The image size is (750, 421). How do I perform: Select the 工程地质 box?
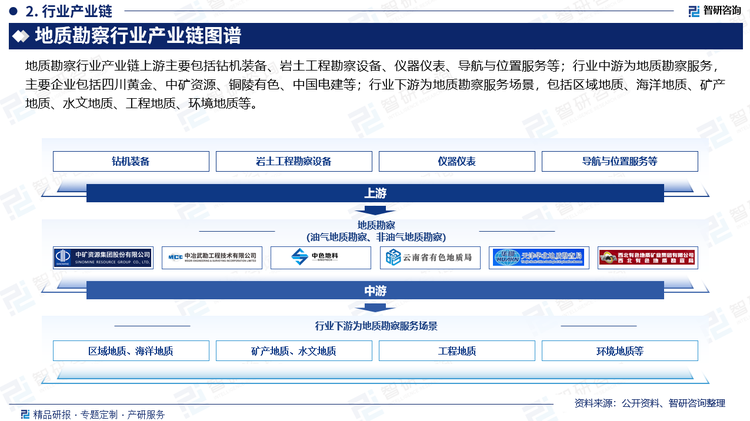click(457, 351)
